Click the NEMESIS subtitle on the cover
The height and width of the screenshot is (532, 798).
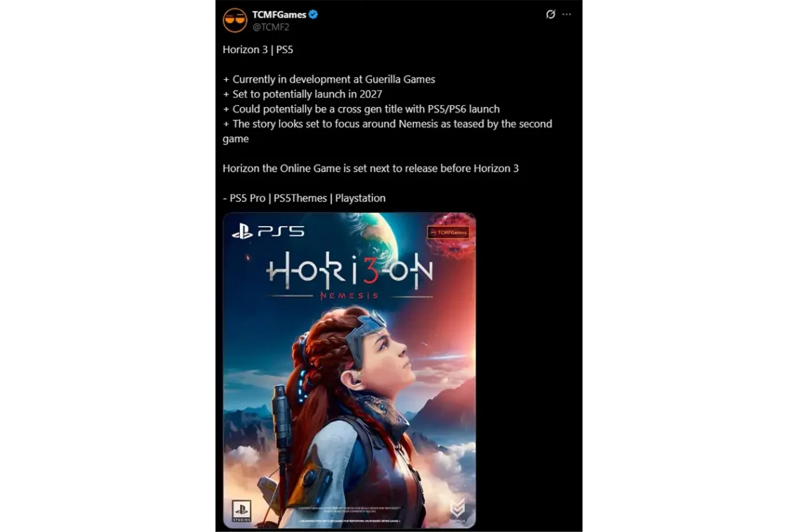coord(349,296)
